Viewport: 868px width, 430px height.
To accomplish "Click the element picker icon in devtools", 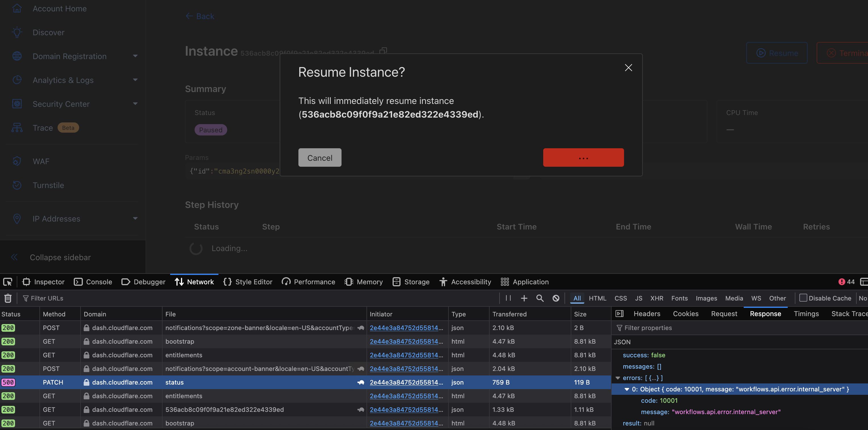I will pyautogui.click(x=7, y=282).
